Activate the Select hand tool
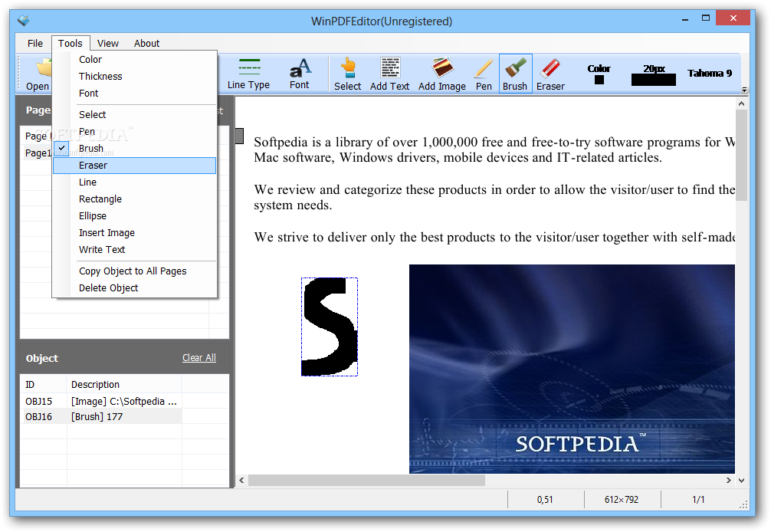Screen dimensions: 771x532 pos(348,74)
